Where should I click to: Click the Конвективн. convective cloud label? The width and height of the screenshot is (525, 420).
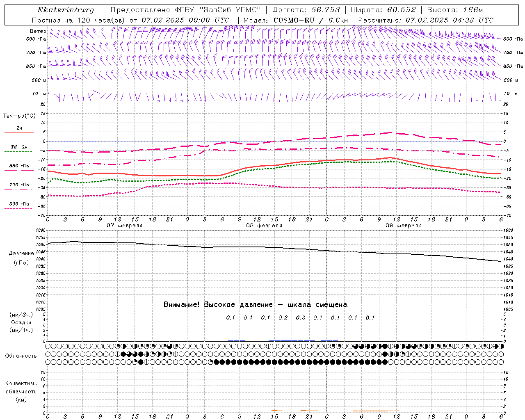tap(21, 383)
